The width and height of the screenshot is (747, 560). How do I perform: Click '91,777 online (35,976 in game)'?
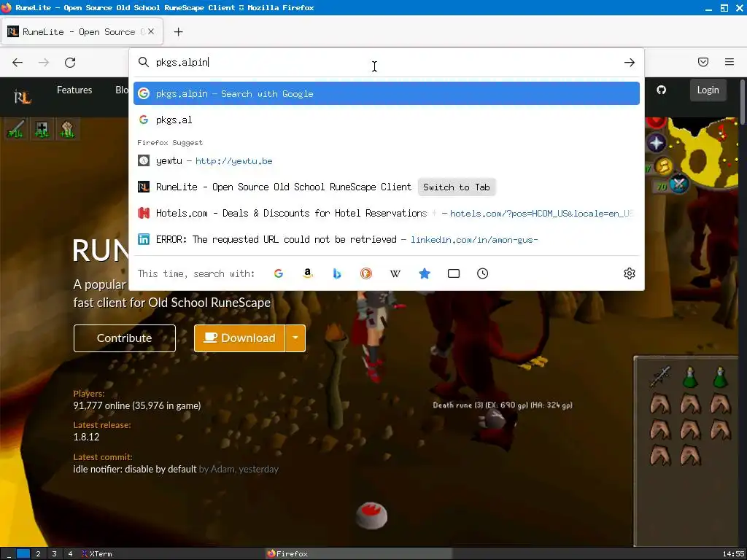pos(137,405)
